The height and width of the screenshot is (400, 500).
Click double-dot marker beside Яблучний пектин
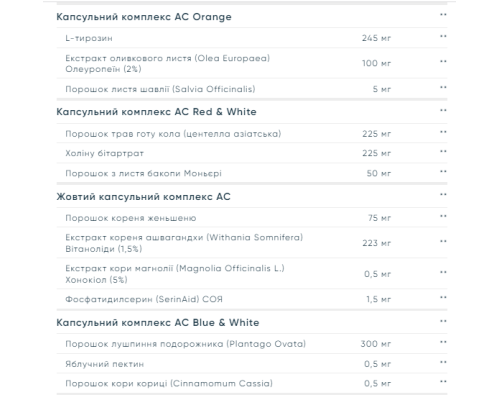(x=443, y=362)
